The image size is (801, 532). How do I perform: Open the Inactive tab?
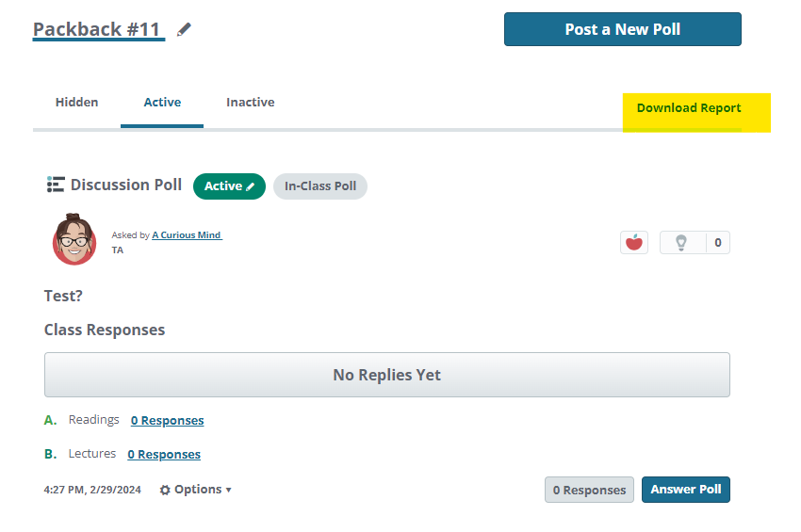250,103
